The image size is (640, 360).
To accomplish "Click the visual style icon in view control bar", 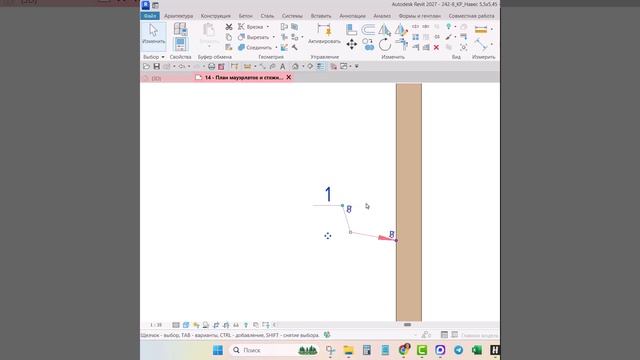I will 186,325.
